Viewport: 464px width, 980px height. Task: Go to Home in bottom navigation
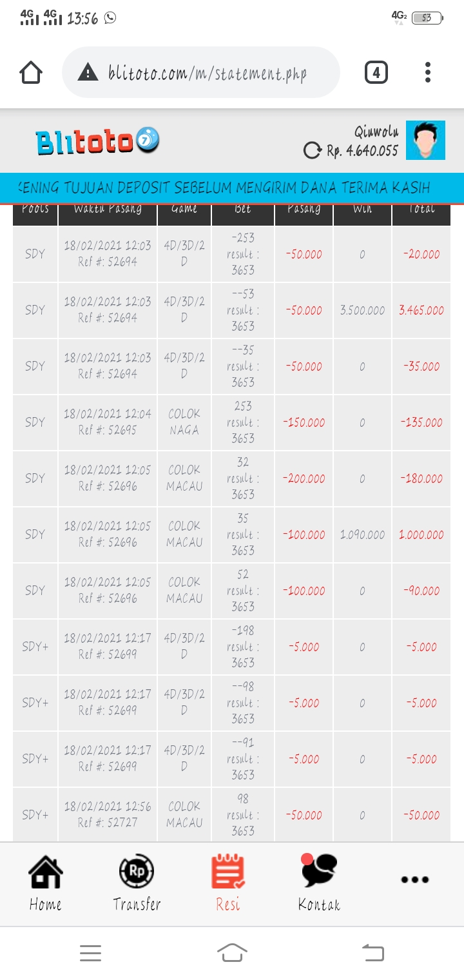click(45, 882)
